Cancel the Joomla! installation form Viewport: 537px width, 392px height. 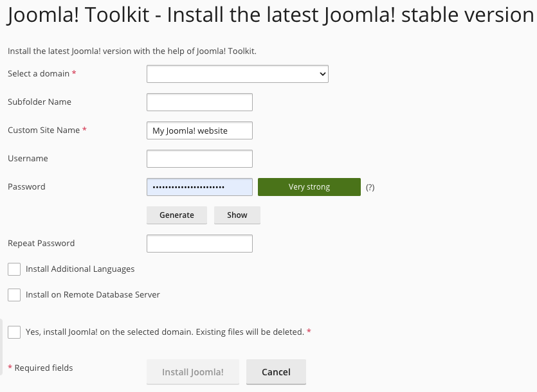(276, 372)
